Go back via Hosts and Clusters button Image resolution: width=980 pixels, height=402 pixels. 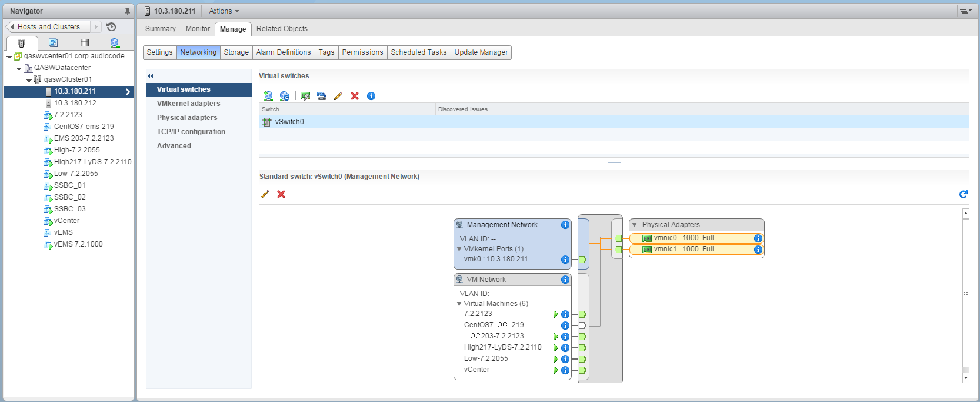[x=48, y=27]
